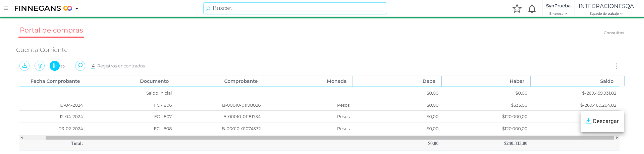Screen dimensions: 644x154
Task: Click the favorites star icon
Action: (517, 9)
